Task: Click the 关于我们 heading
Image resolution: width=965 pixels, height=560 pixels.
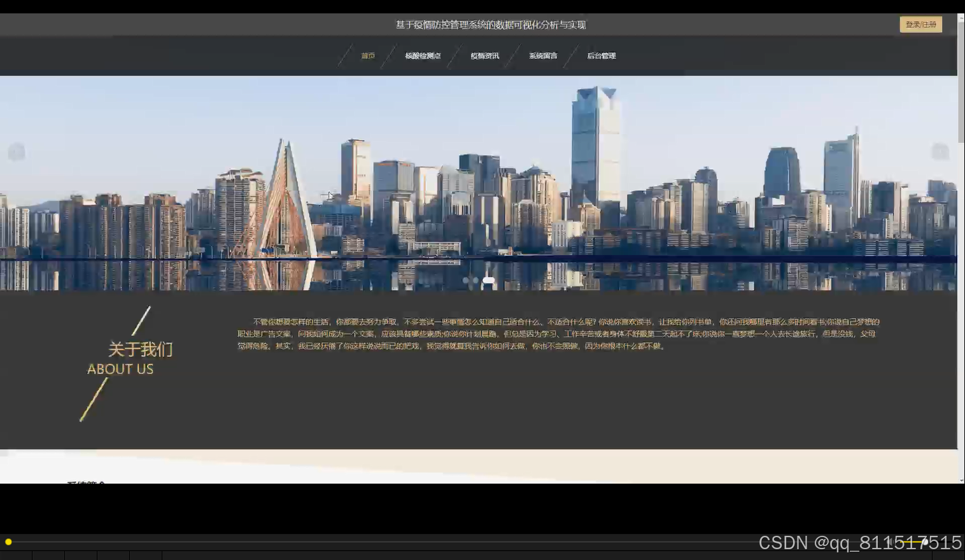Action: 139,349
